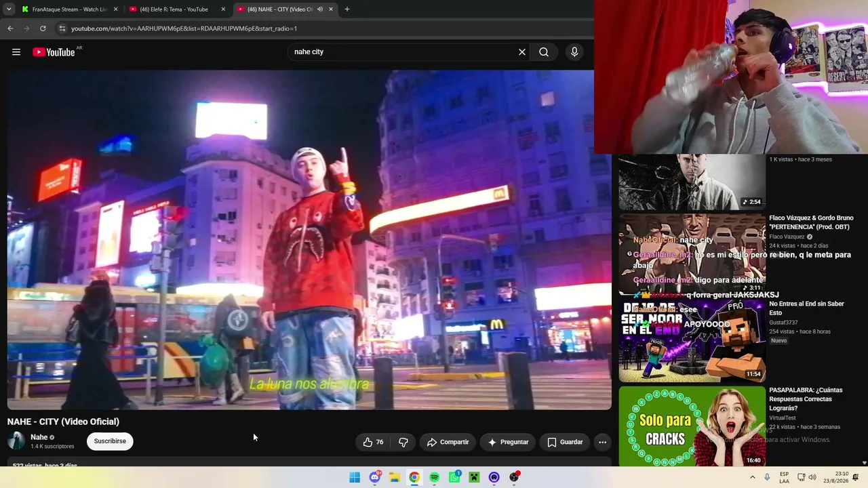
Task: Switch to the Elefe R: Tema tab
Action: 178,9
